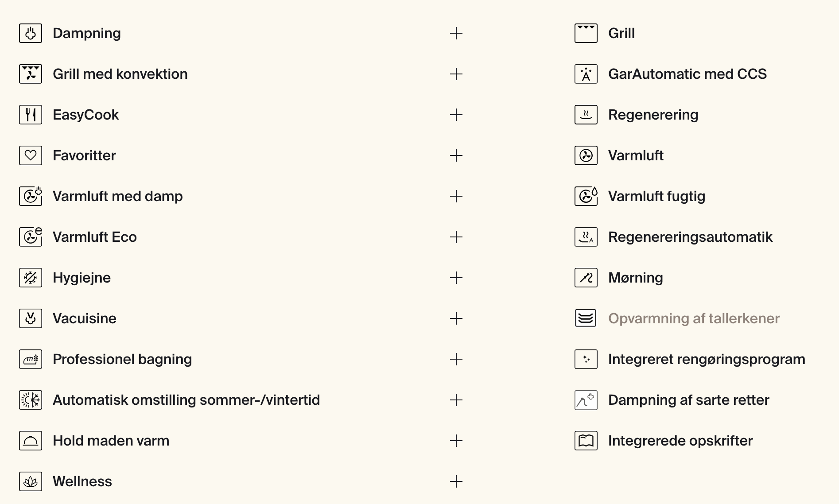The image size is (839, 504).
Task: Expand Professionel bagning via plus
Action: click(x=456, y=359)
